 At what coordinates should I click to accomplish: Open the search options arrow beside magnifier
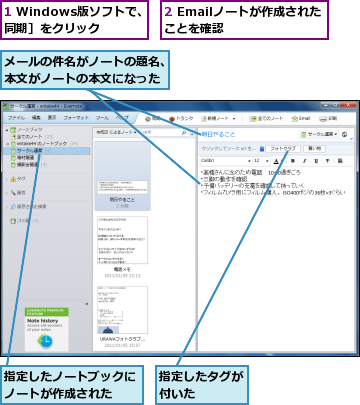192,133
